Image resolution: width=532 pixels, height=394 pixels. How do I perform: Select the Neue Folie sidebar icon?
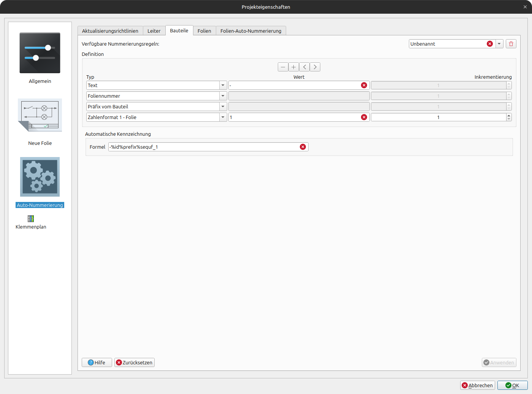click(x=40, y=115)
